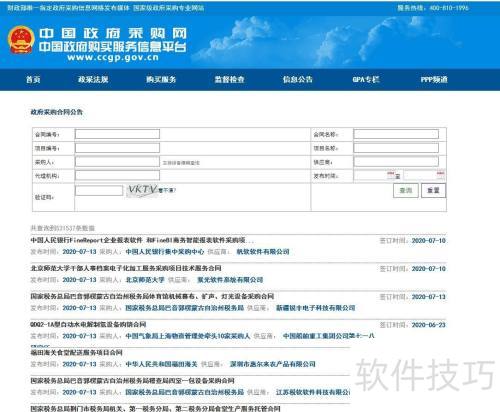Image resolution: width=500 pixels, height=412 pixels.
Task: Click the 重置 reset button
Action: click(433, 190)
